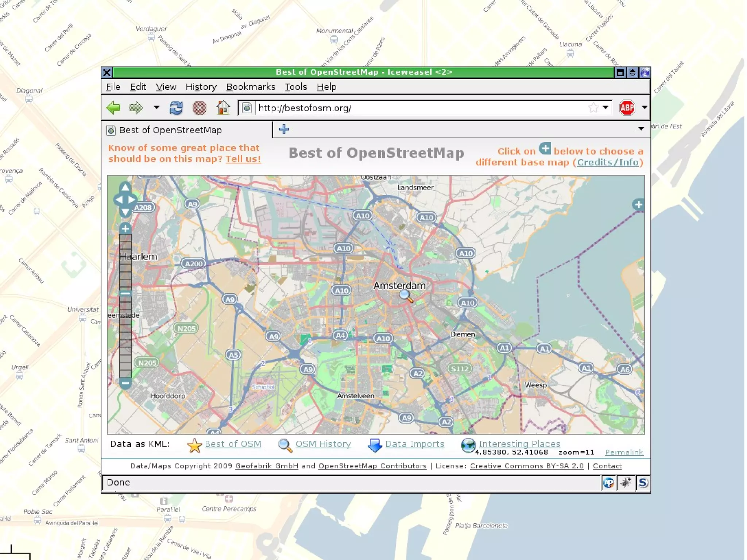
Task: Click the green Back arrow button
Action: pyautogui.click(x=113, y=108)
